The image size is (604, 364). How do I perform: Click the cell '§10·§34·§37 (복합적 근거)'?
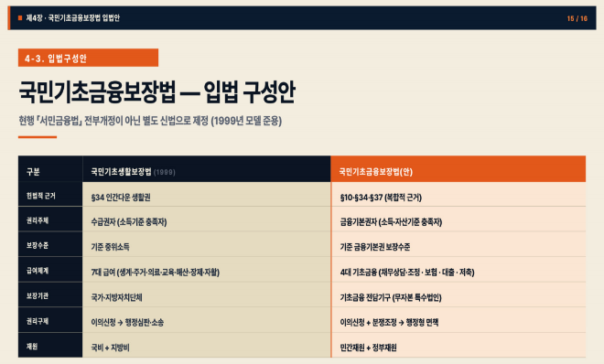coord(458,195)
